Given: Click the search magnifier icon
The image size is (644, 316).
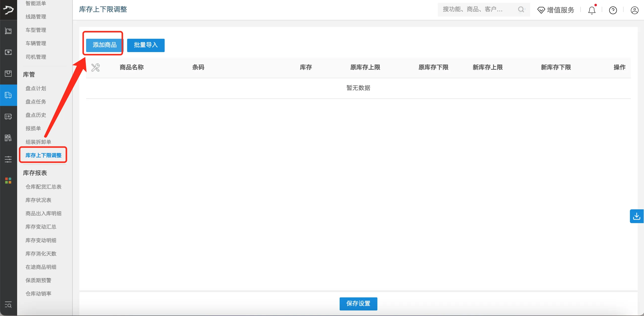Looking at the screenshot, I should click(x=521, y=10).
